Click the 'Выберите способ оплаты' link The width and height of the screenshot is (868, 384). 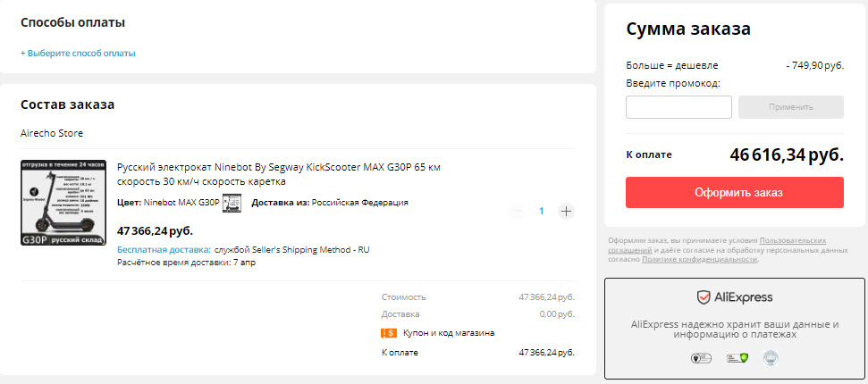(x=78, y=54)
